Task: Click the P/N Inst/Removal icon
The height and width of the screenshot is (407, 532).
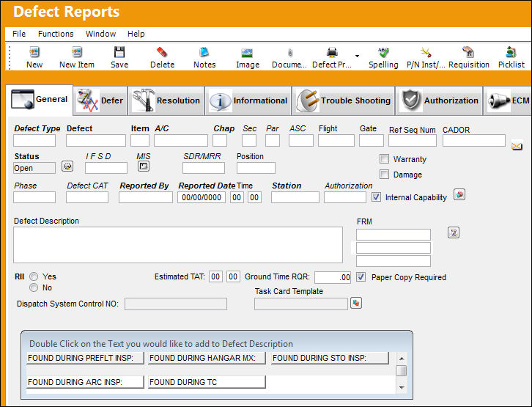Action: pyautogui.click(x=426, y=52)
